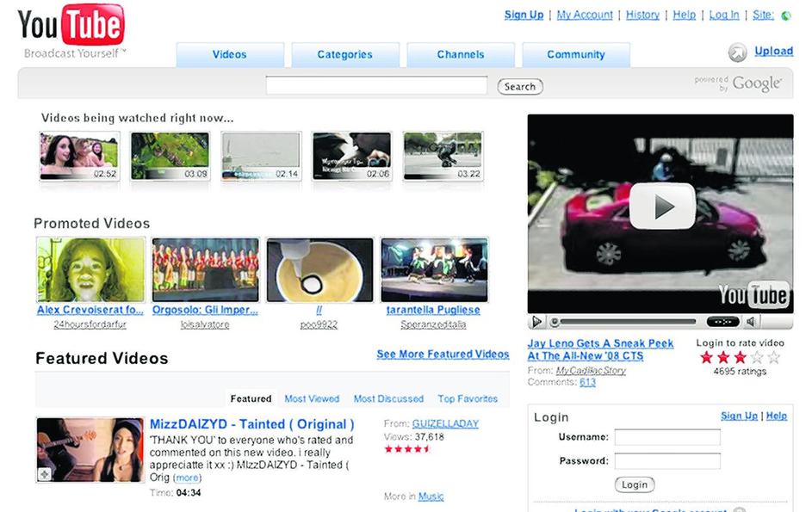Click the Login button
812x512 pixels.
click(x=634, y=484)
